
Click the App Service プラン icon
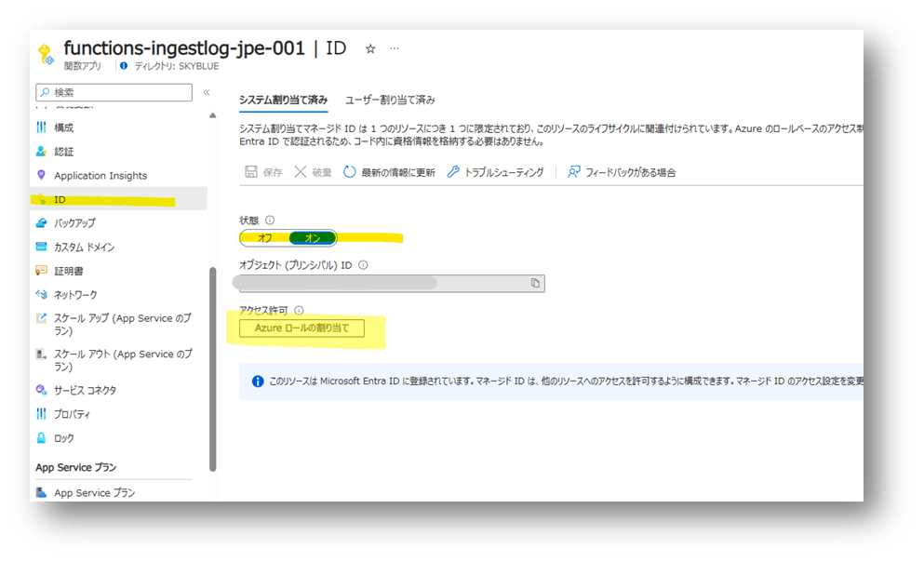pyautogui.click(x=41, y=492)
